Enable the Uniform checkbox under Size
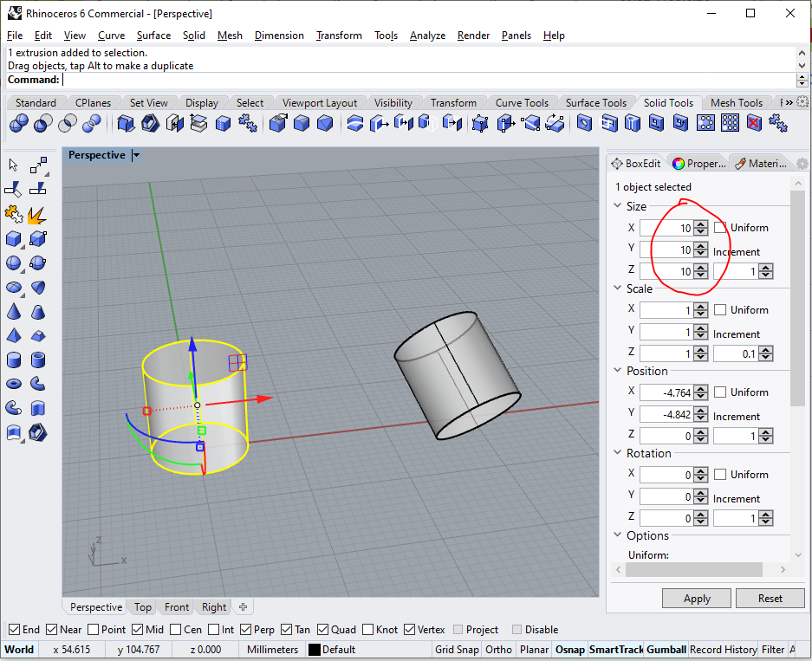 point(721,228)
